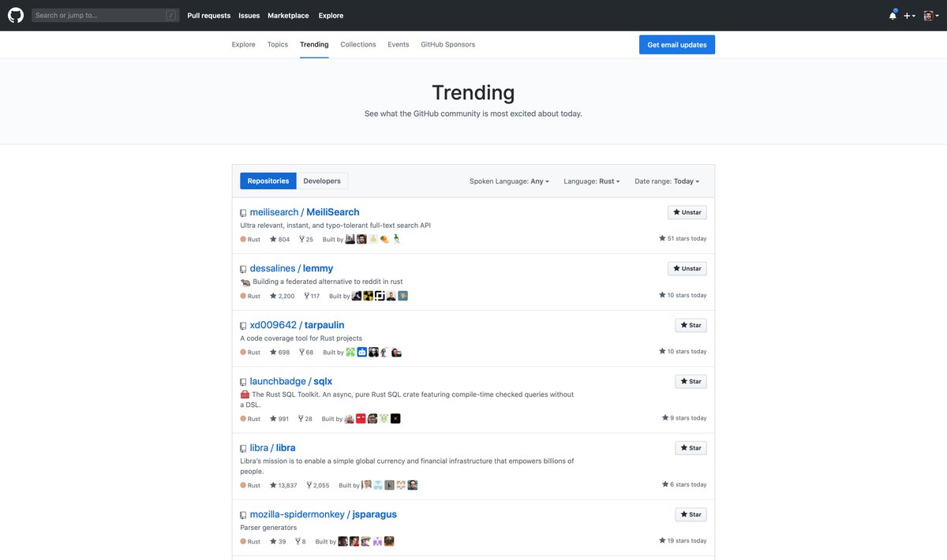The height and width of the screenshot is (560, 947).
Task: Click 'A code coverage tool for Rust projects'
Action: 301,338
